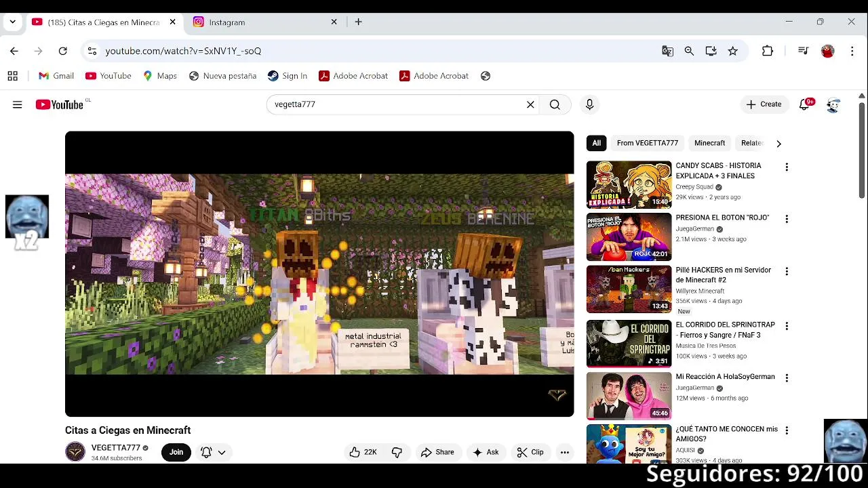Open browser extensions puzzle icon
Screen dimensions: 868x488
point(768,51)
